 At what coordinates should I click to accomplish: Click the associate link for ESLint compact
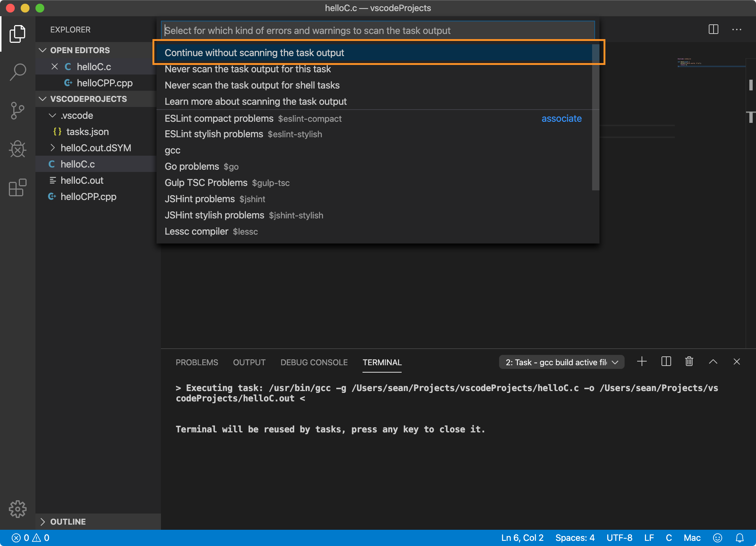tap(561, 118)
